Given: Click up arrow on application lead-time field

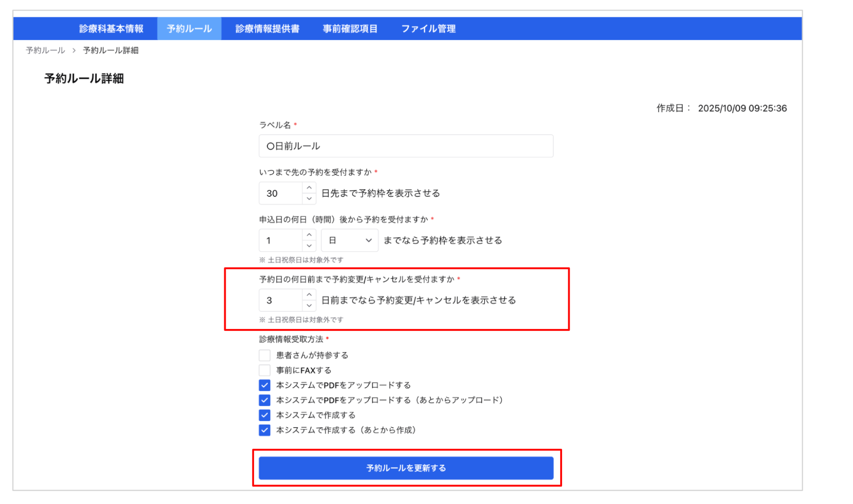Looking at the screenshot, I should pos(309,235).
